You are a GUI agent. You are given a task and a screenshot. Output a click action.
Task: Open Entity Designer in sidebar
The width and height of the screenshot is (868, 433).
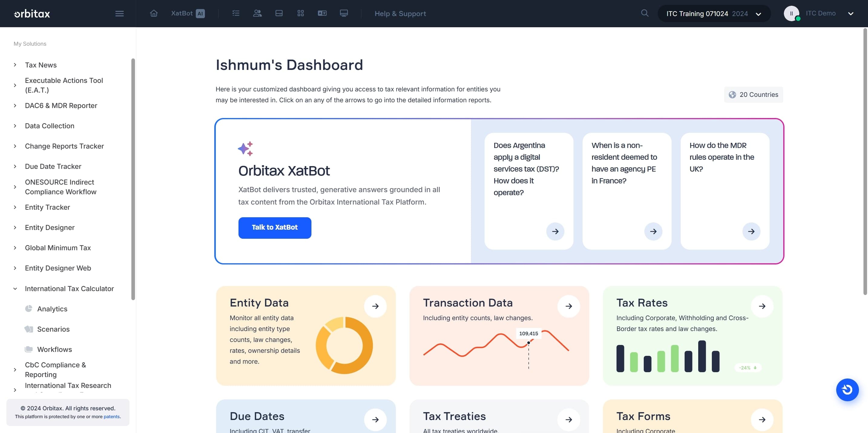pos(50,227)
